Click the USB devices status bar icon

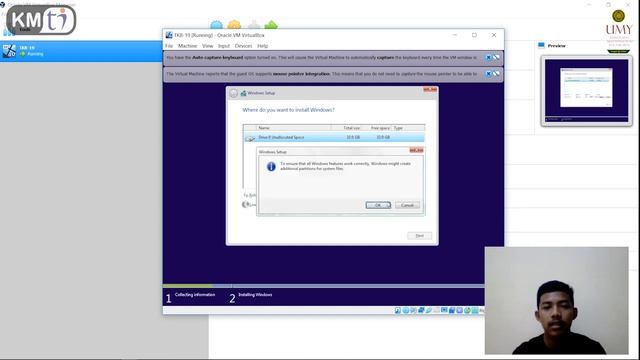pyautogui.click(x=429, y=311)
